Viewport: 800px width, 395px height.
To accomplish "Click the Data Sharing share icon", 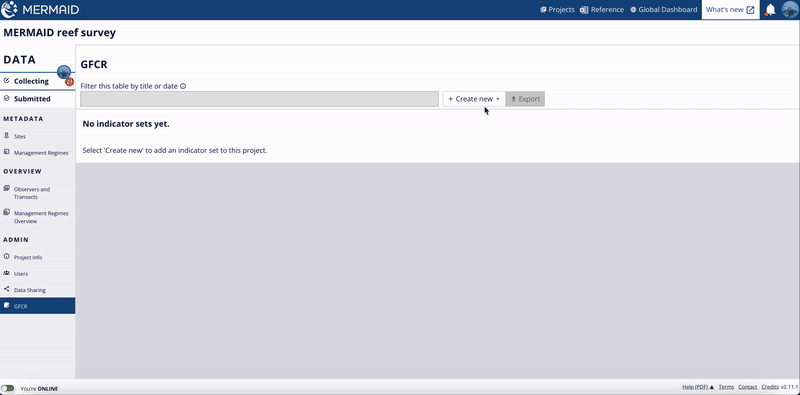I will [x=7, y=289].
